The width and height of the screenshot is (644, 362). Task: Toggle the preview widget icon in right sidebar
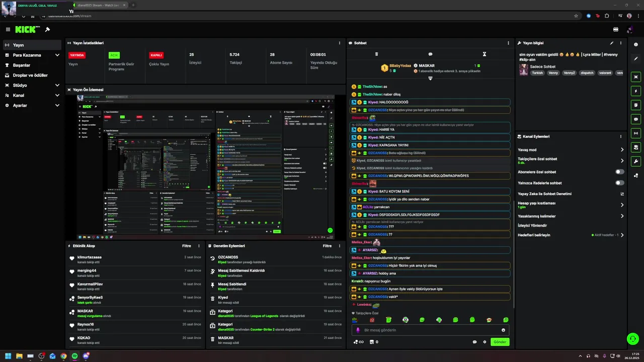coord(636,77)
